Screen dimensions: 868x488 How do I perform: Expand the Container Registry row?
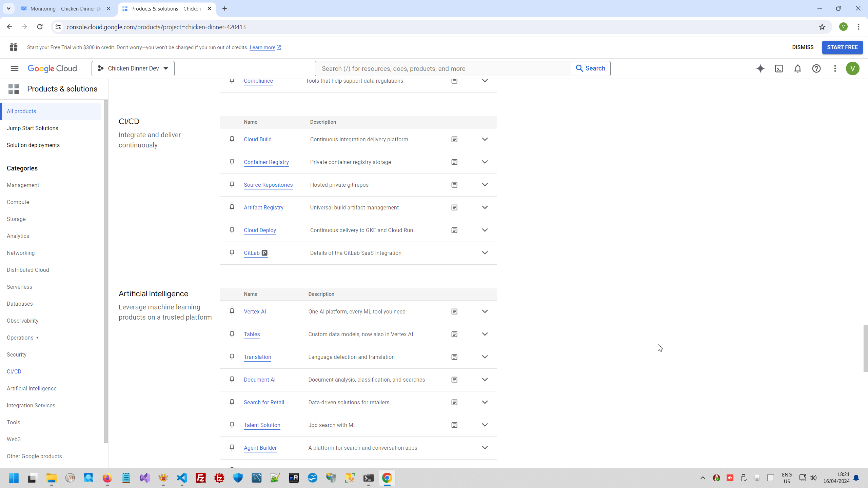pos(485,162)
